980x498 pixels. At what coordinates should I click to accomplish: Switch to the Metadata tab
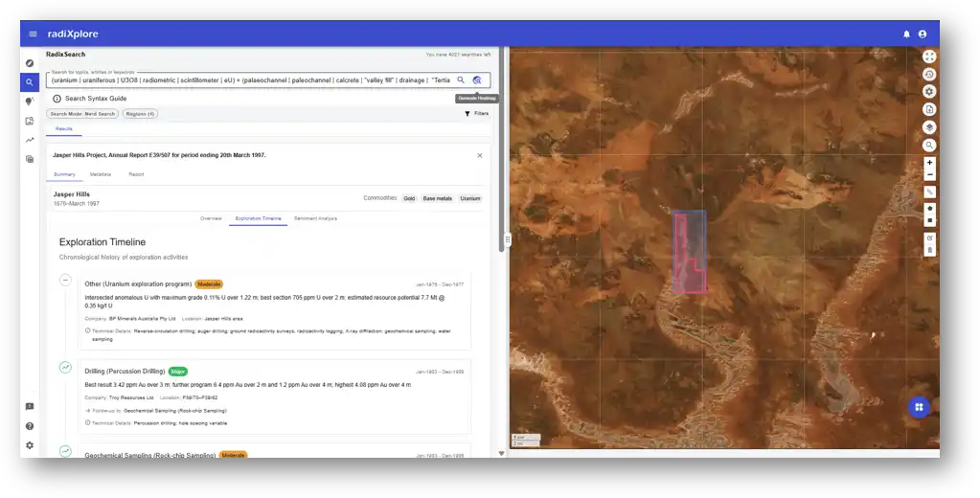coord(101,174)
